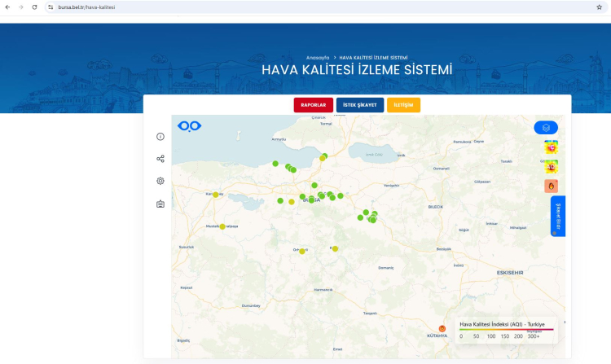611x364 pixels.
Task: Click the browser address bar URL
Action: (163, 7)
